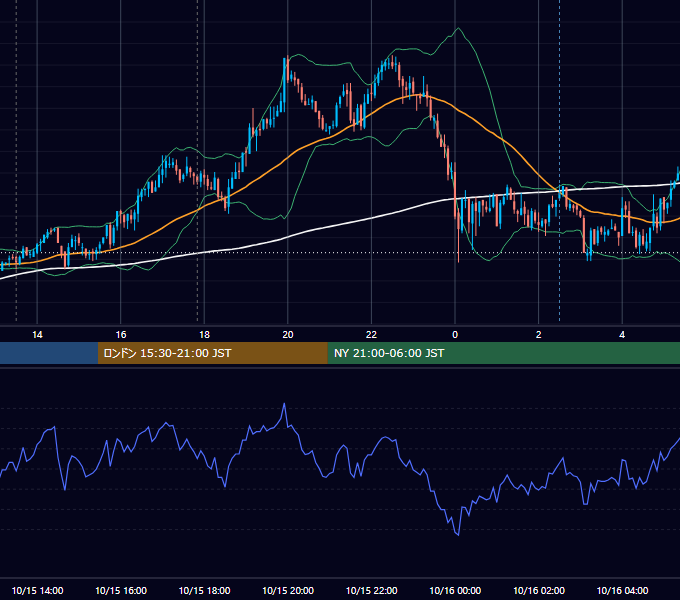Select the London 15:30-21:00 JST session band
The height and width of the screenshot is (600, 680).
tap(212, 353)
